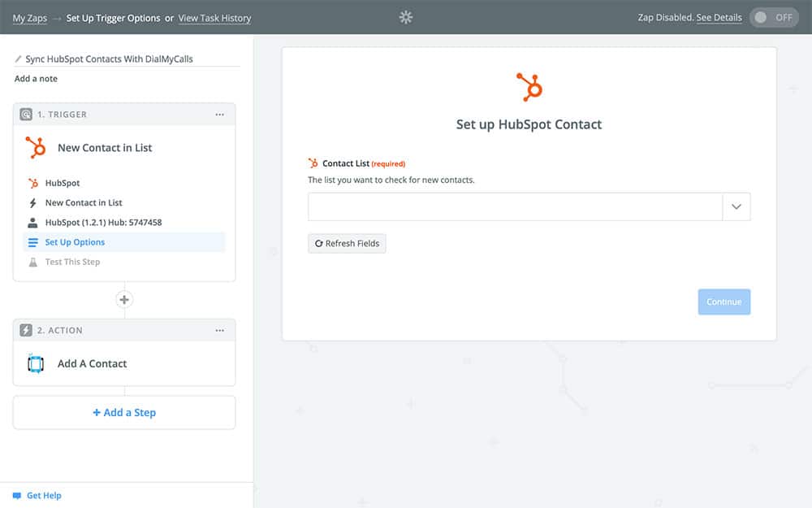Toggle the Zap ON/OFF switch
Screen dimensions: 812x508
pos(773,17)
